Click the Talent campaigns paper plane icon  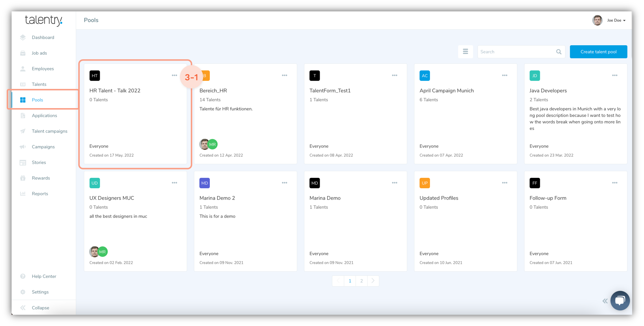(23, 131)
